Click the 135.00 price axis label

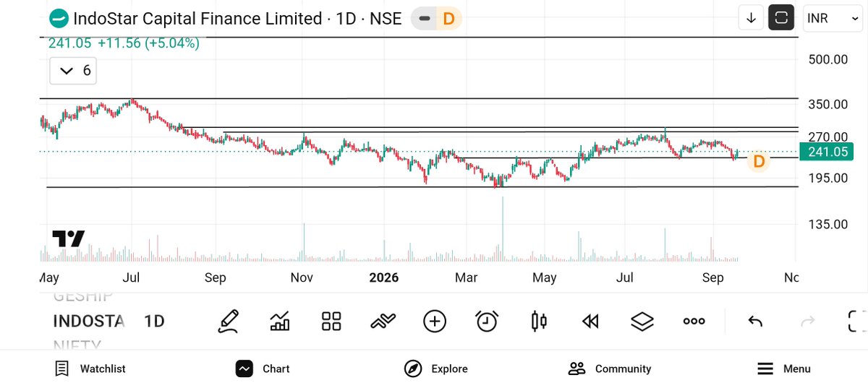pos(827,224)
